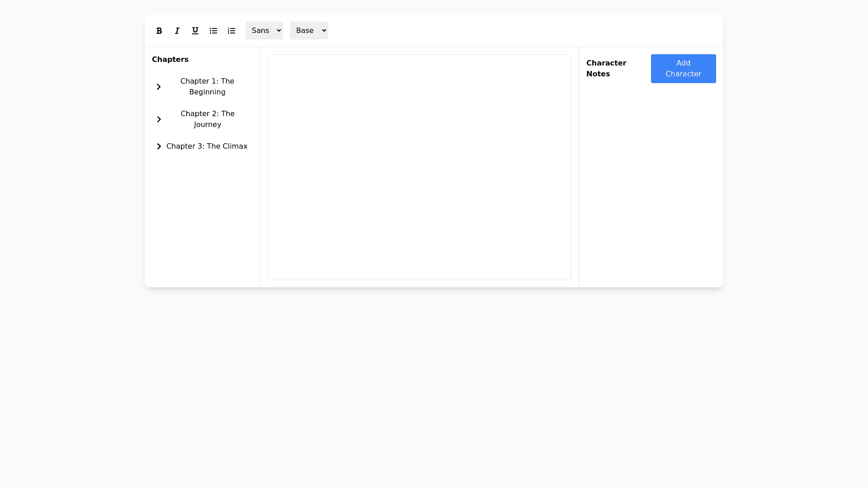Click the Character Notes heading
Screen dimensions: 868x488
coord(606,69)
